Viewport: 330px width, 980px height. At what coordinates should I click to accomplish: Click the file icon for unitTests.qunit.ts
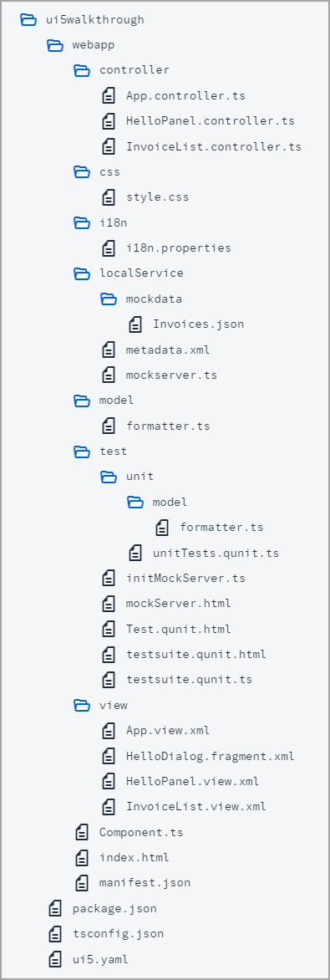pyautogui.click(x=135, y=553)
